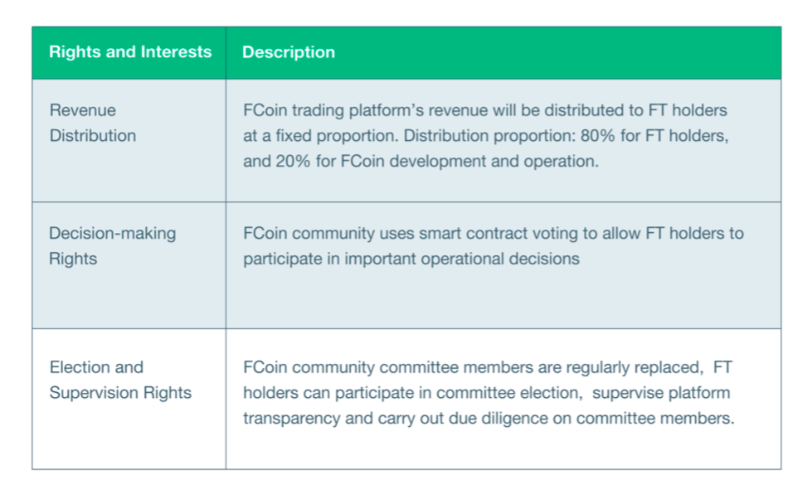Click the Description column header

coord(289,52)
